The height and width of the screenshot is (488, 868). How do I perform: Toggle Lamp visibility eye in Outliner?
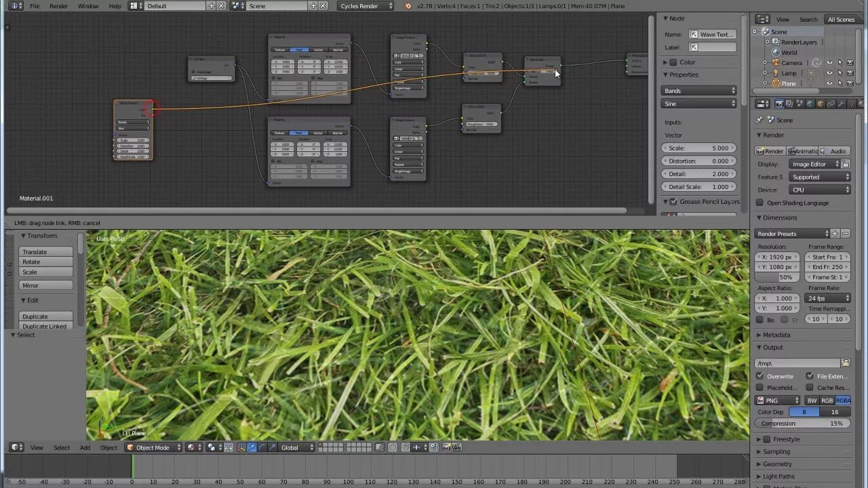[x=829, y=73]
